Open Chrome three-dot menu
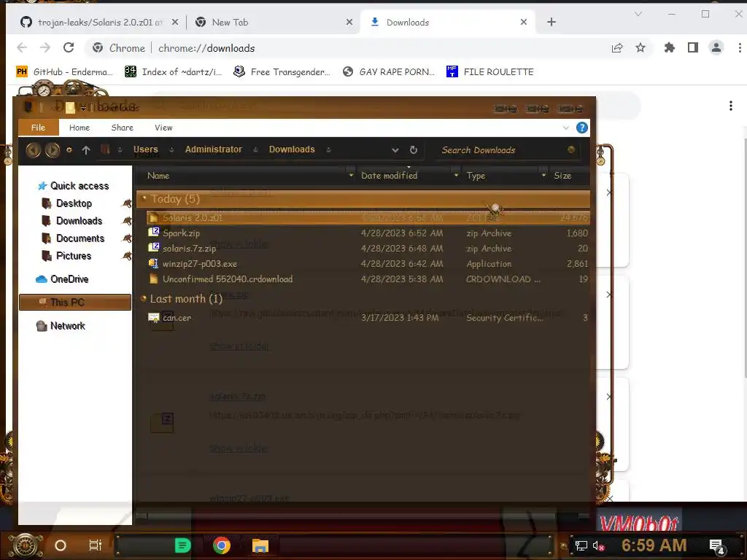747x560 pixels. point(740,47)
